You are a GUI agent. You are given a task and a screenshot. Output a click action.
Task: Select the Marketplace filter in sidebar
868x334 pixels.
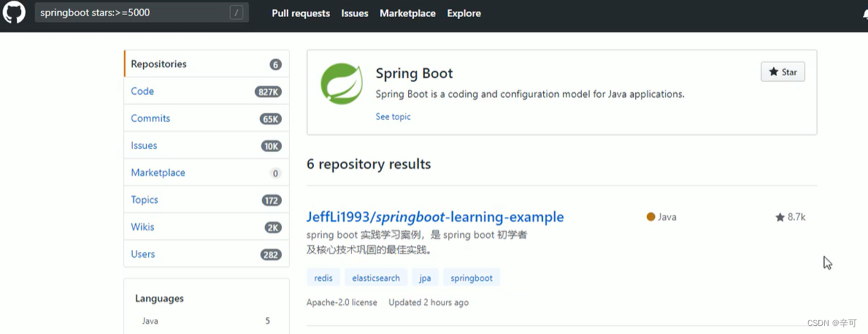(207, 172)
